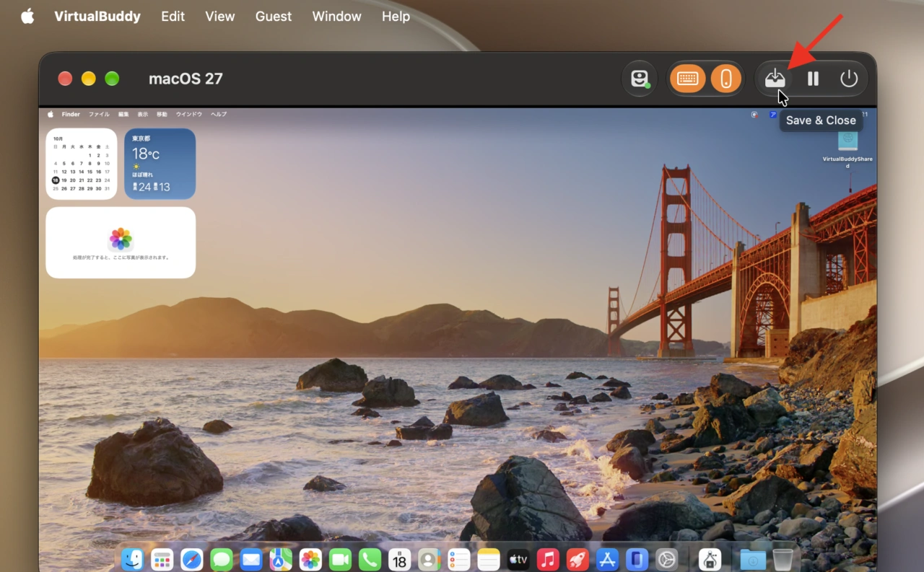Open Music app in the Dock
This screenshot has width=924, height=572.
point(548,559)
